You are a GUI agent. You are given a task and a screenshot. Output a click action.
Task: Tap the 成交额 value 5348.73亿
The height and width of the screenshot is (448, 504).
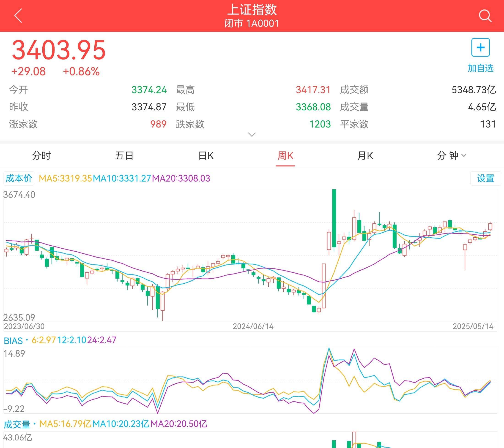tap(474, 90)
